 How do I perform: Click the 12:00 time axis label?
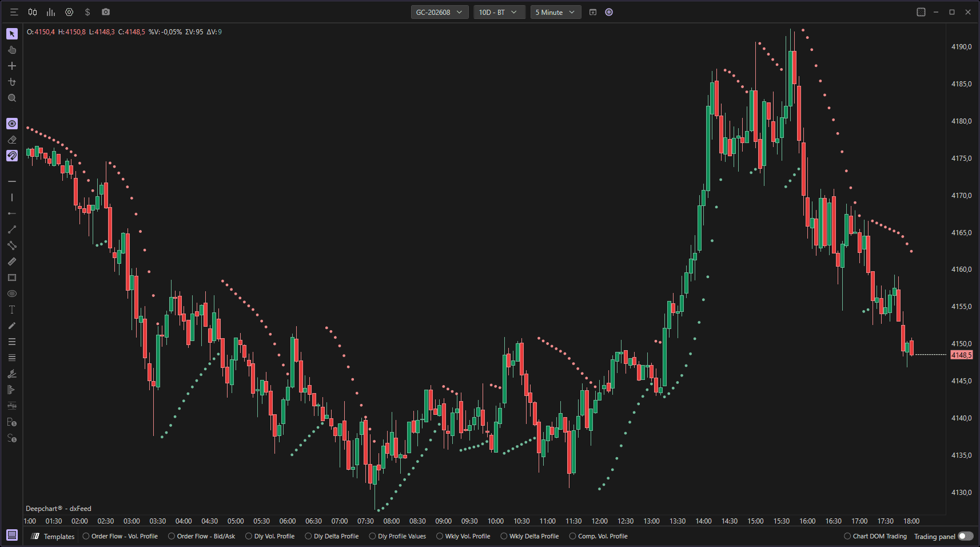coord(600,521)
